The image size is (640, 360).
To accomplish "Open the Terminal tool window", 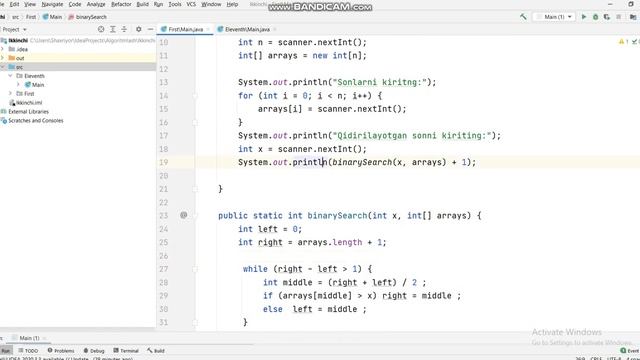I will click(126, 351).
